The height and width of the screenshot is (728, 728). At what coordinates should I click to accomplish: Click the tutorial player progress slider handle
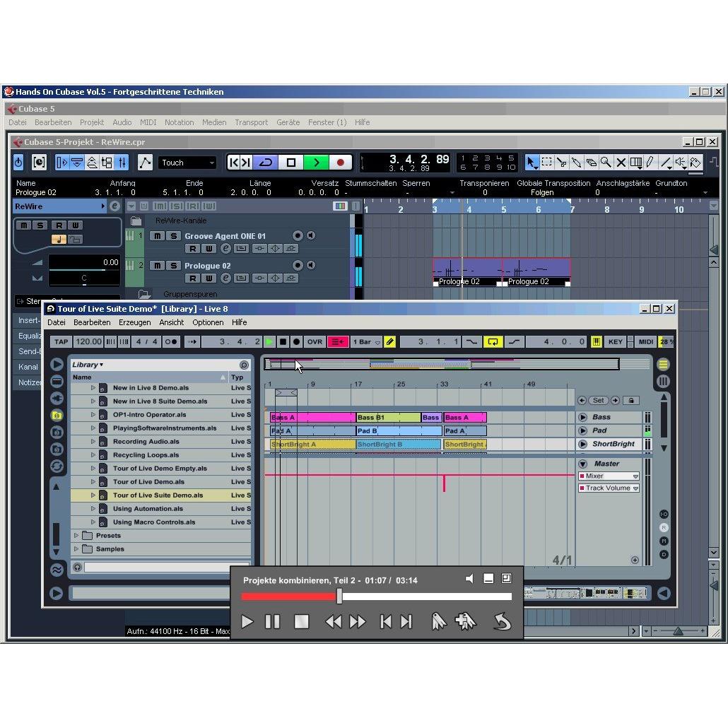[339, 596]
